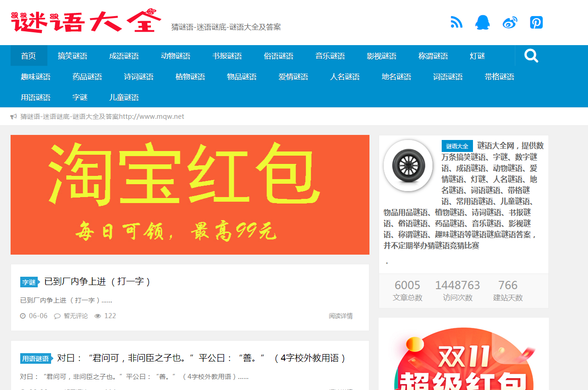
Task: Select 影视谜语 in the navigation
Action: coord(381,56)
